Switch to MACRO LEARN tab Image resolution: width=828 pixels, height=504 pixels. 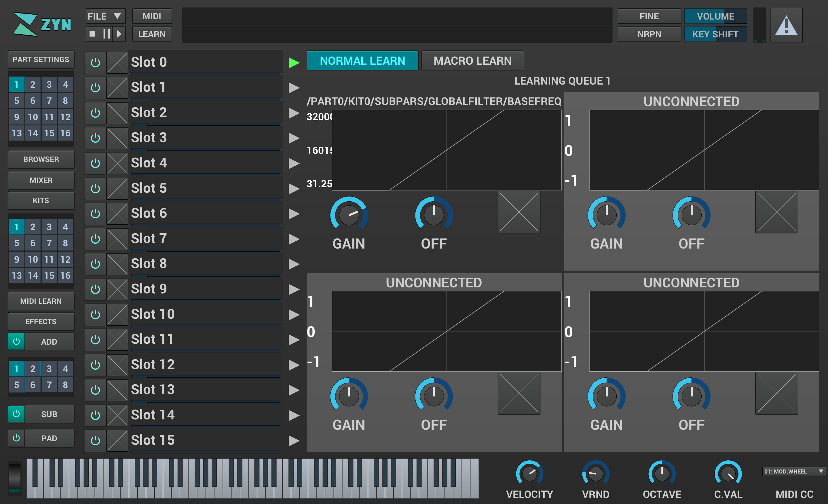472,61
